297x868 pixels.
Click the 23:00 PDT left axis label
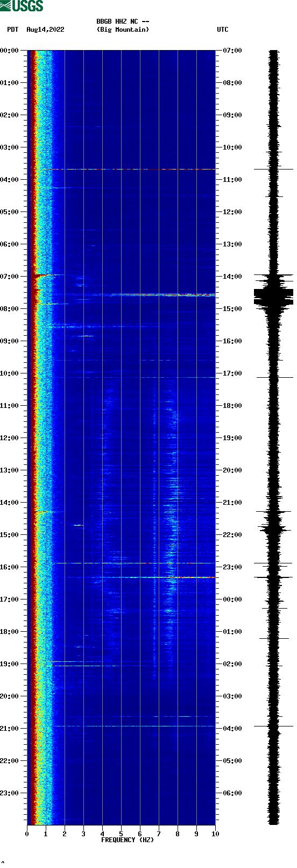point(10,793)
